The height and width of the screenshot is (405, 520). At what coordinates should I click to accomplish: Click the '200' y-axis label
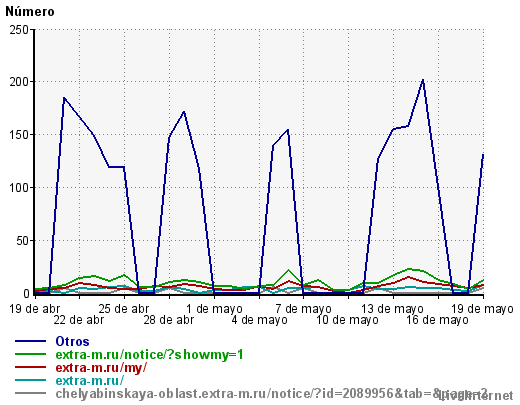coord(19,82)
